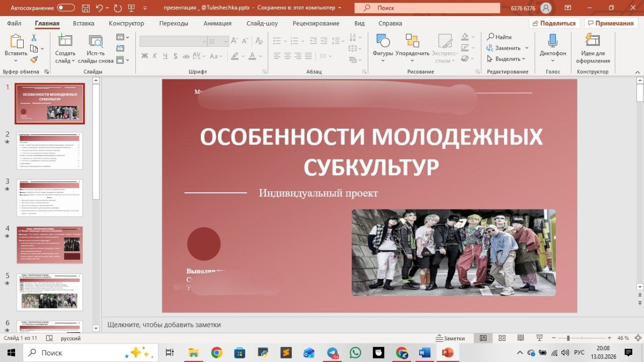This screenshot has width=644, height=362.
Task: Click the Undo arrow icon
Action: click(x=99, y=8)
